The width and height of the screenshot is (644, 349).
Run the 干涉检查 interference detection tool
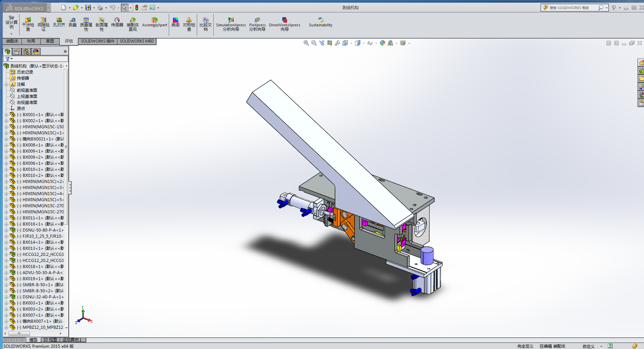28,24
